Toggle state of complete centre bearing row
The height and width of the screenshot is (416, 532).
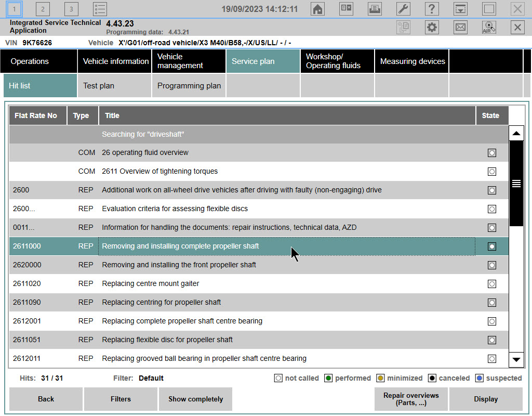[492, 321]
